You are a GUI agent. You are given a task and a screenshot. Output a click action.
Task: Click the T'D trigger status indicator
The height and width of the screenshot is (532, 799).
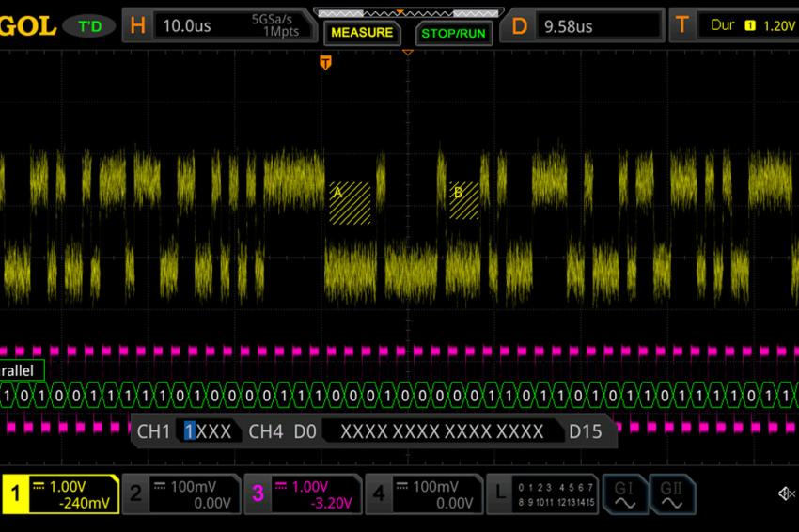89,26
